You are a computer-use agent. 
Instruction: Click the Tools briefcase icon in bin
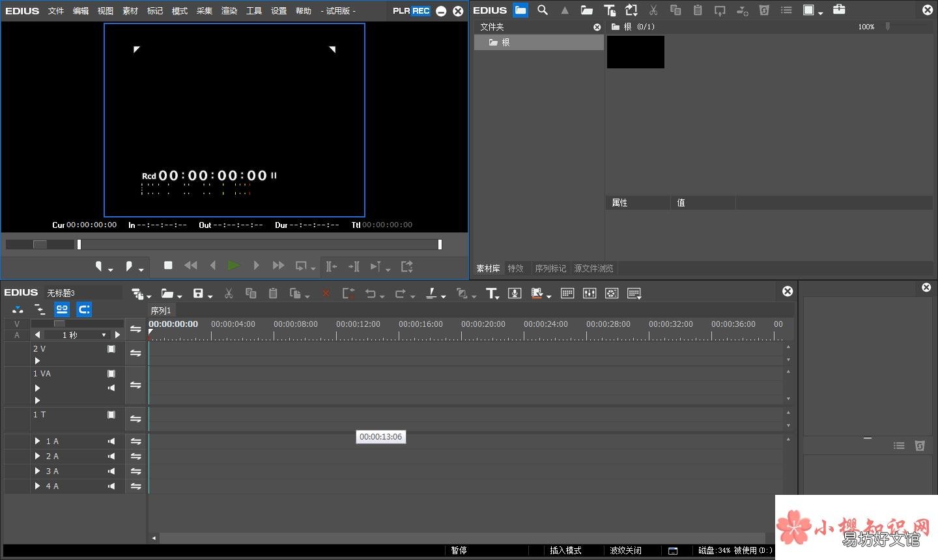[x=839, y=9]
